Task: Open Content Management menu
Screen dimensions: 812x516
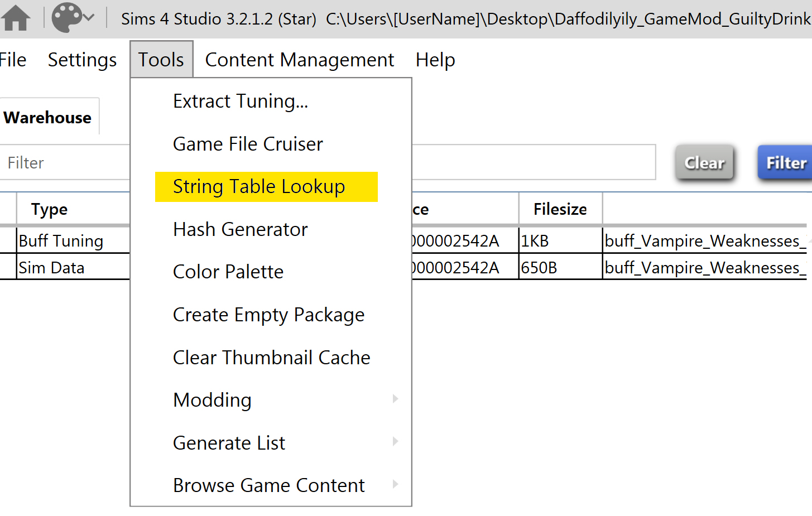Action: pyautogui.click(x=300, y=60)
